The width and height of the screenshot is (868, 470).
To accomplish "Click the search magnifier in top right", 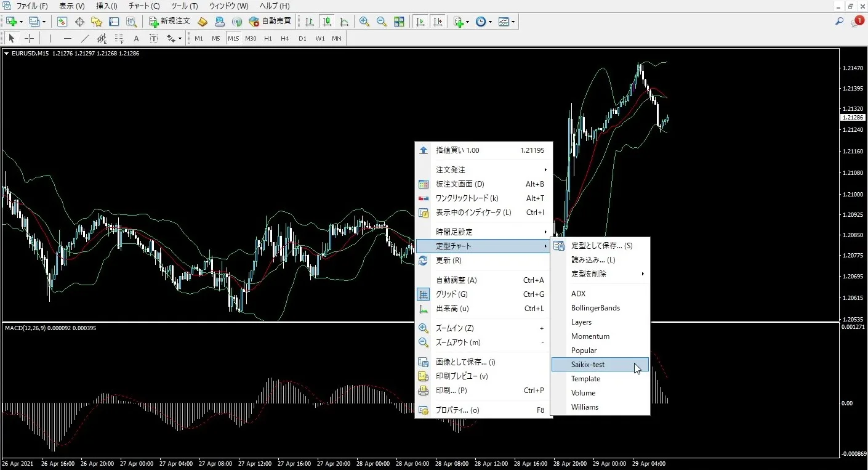I will point(839,22).
